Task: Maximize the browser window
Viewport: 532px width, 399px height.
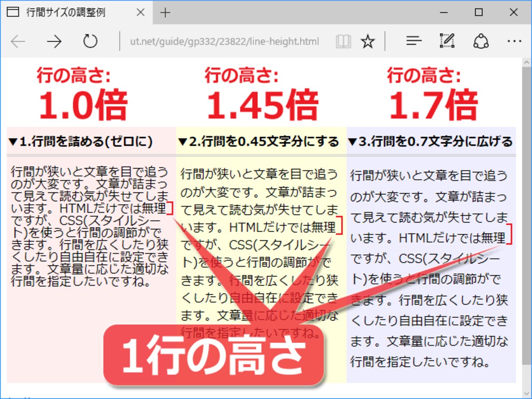Action: tap(478, 12)
